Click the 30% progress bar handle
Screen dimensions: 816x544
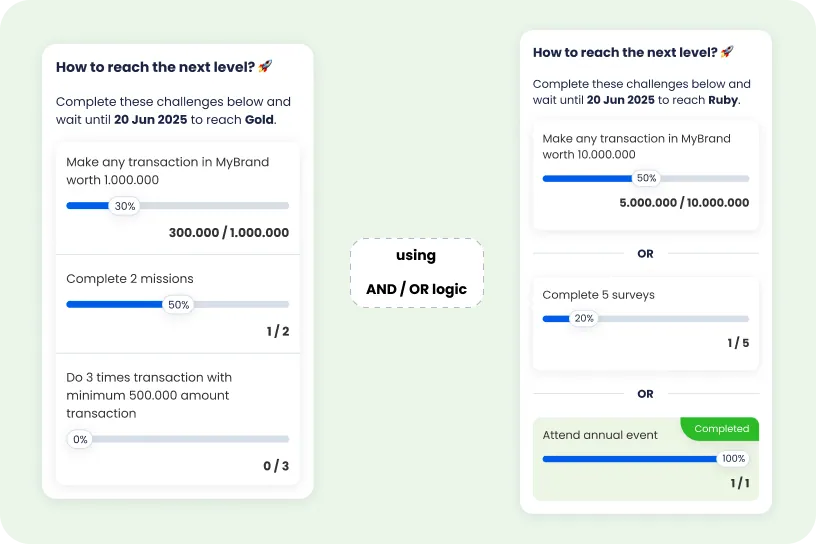(x=125, y=206)
